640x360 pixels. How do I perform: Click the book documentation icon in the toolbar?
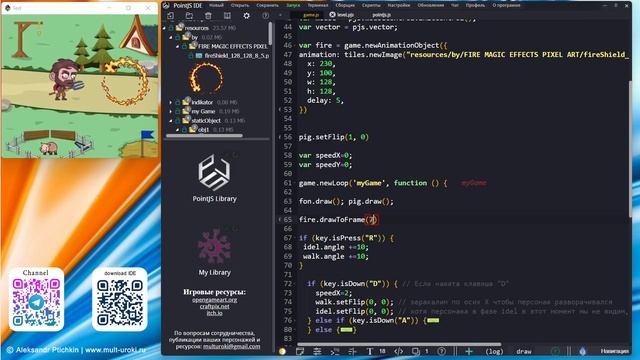[x=227, y=16]
